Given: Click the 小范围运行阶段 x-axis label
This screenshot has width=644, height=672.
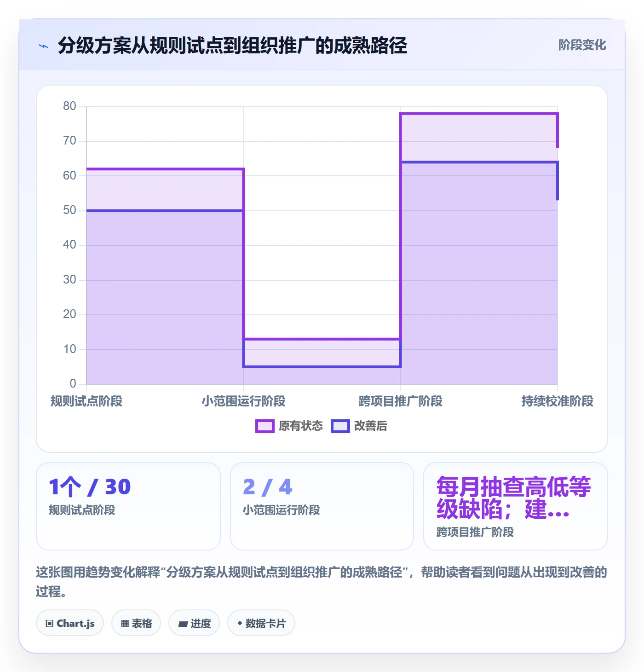Looking at the screenshot, I should coord(243,401).
